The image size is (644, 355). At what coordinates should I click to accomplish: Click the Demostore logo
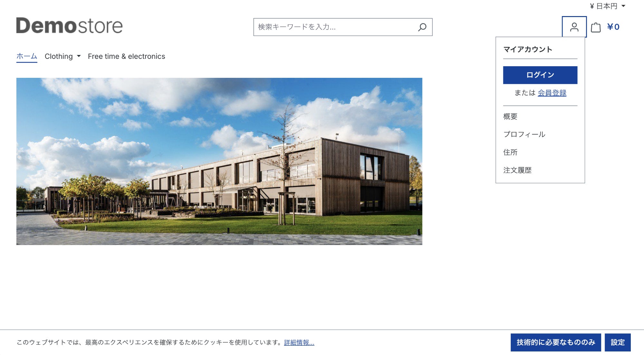[x=69, y=26]
